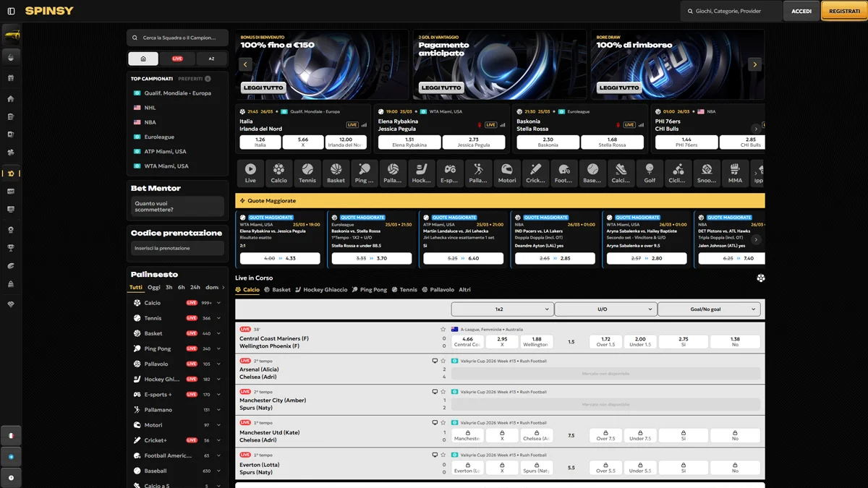The image size is (868, 488).
Task: Go to the next promo banner arrow
Action: coord(754,64)
